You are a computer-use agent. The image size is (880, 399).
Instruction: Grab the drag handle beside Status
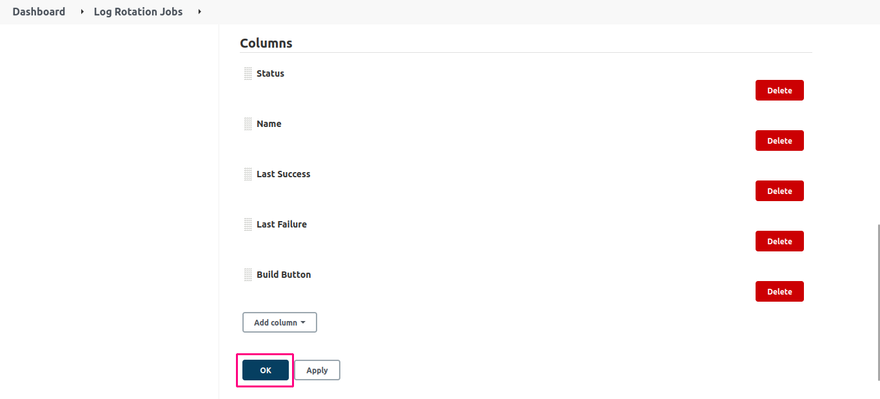click(248, 74)
